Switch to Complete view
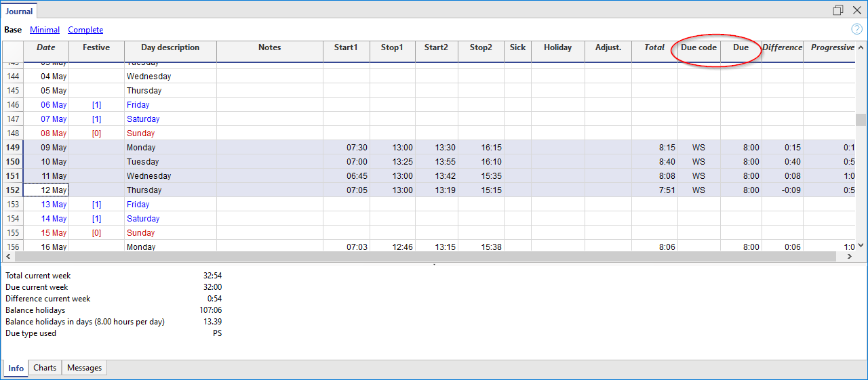868x380 pixels. [85, 30]
